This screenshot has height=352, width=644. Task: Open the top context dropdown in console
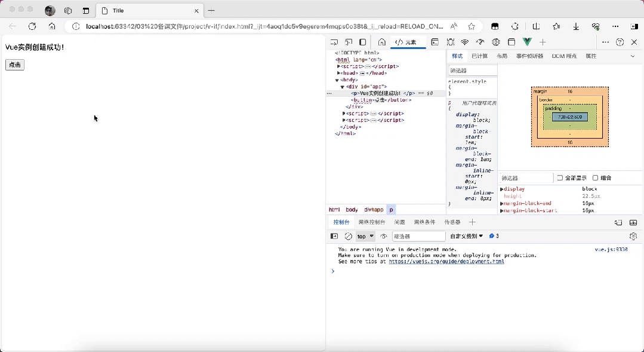pyautogui.click(x=365, y=236)
